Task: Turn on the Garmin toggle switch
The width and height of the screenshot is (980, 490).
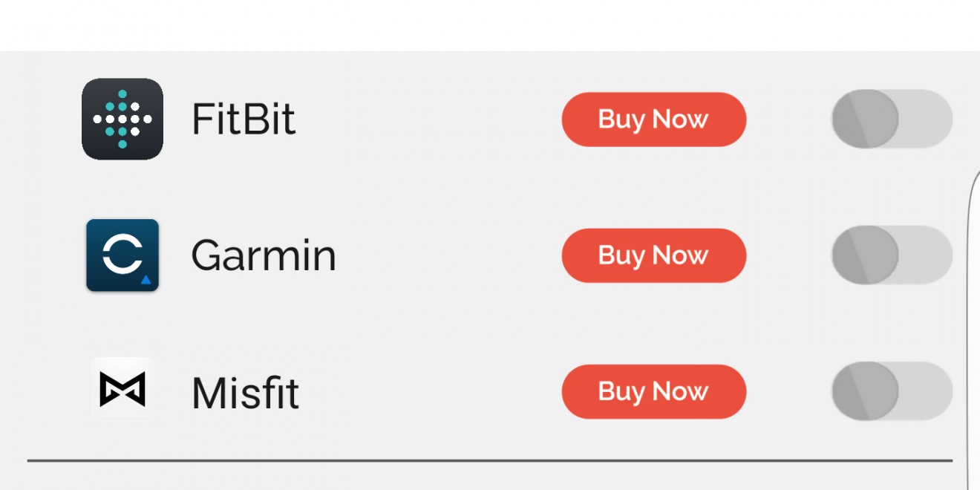Action: [892, 255]
